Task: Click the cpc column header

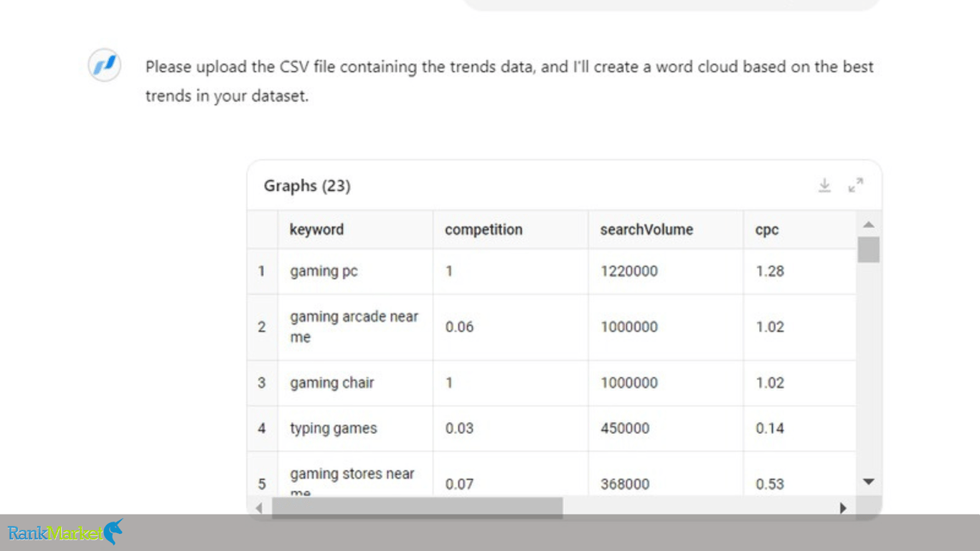Action: point(800,230)
